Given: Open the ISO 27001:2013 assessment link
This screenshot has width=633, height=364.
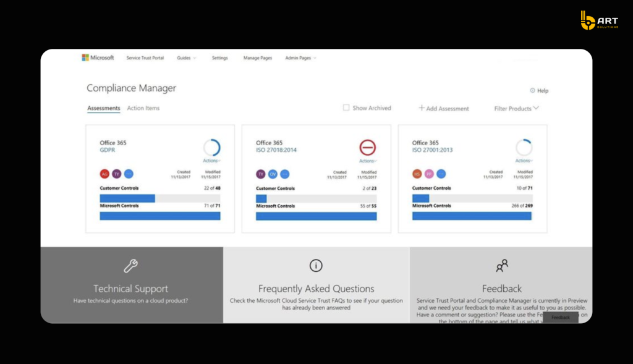Looking at the screenshot, I should coord(432,150).
